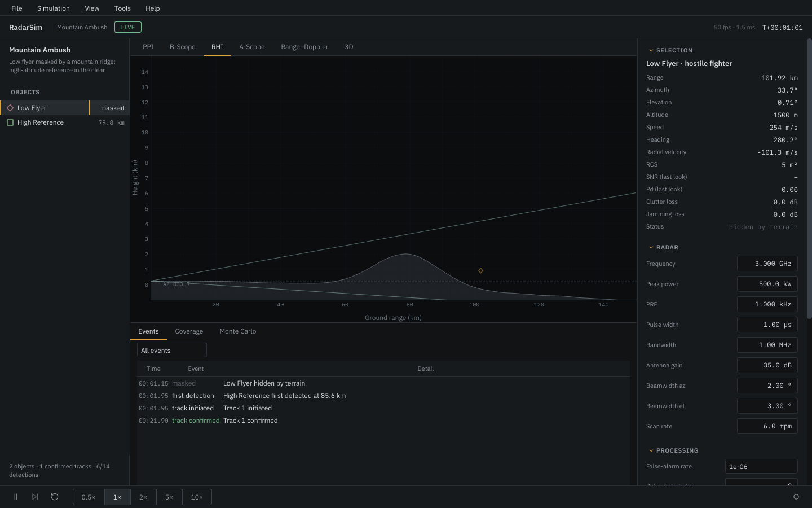Click the Frequency input field

tap(767, 264)
